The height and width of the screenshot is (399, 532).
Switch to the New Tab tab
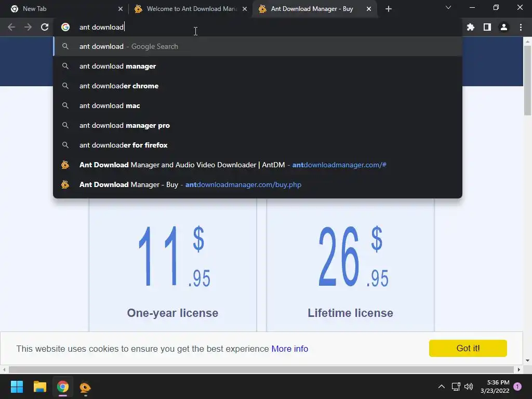coord(64,9)
